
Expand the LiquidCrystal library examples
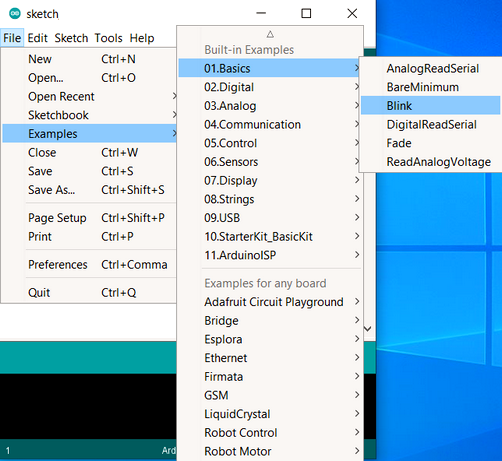click(x=270, y=414)
